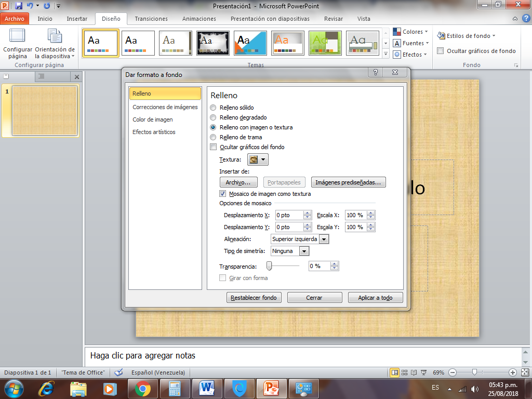Start slideshow from status bar icon
Screen dimensions: 532x399
(424, 373)
